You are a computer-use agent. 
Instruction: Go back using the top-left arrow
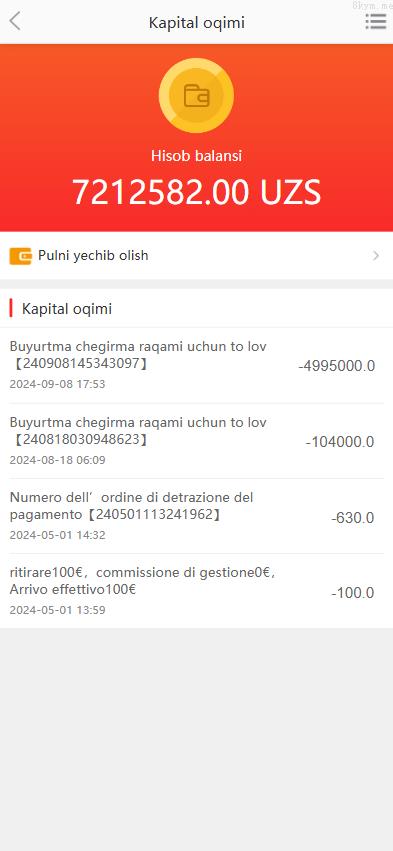pos(15,22)
